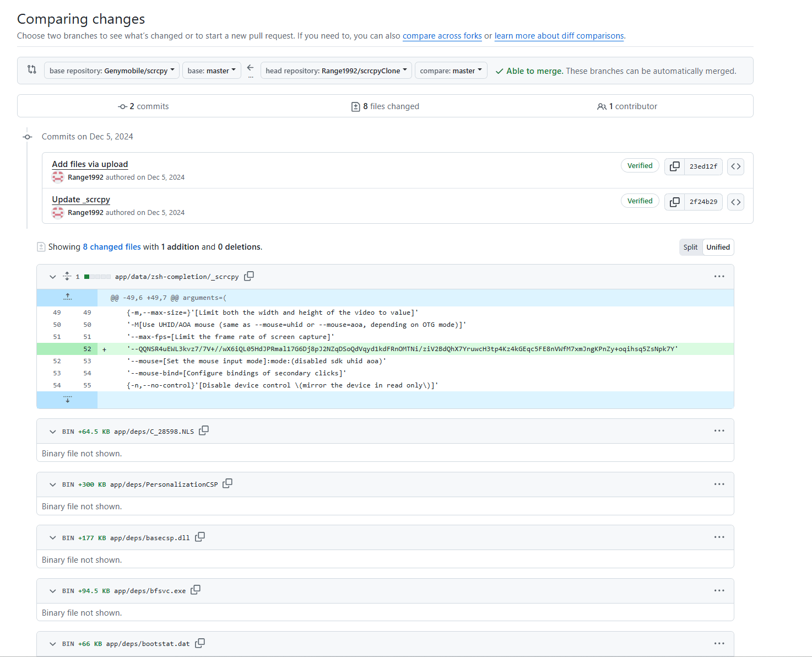This screenshot has width=812, height=657.
Task: Go to the 2 commits tab
Action: point(143,106)
